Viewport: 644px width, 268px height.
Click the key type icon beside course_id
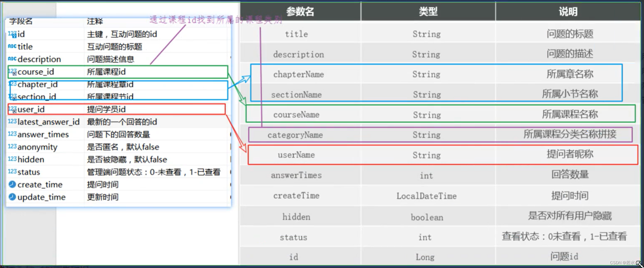point(12,72)
